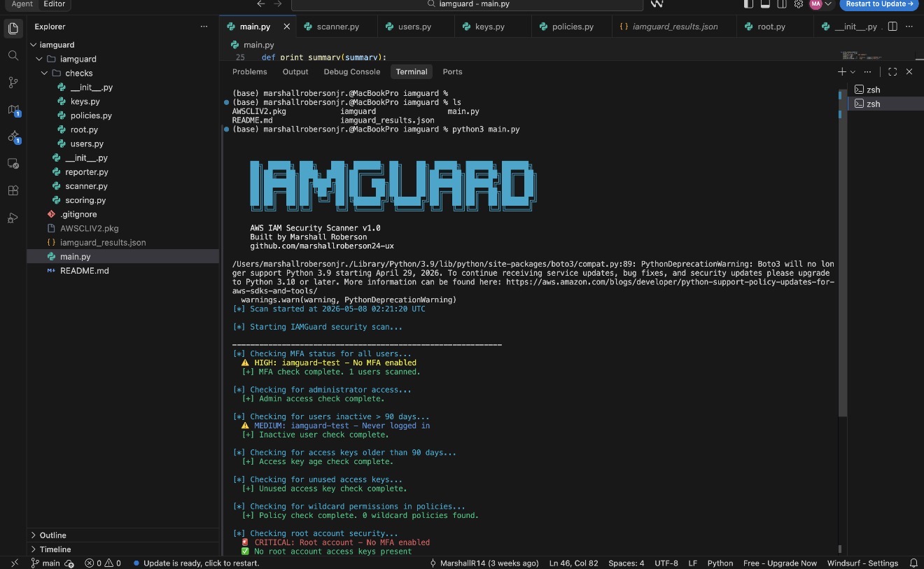Open the notifications bell icon
924x569 pixels.
tap(913, 563)
